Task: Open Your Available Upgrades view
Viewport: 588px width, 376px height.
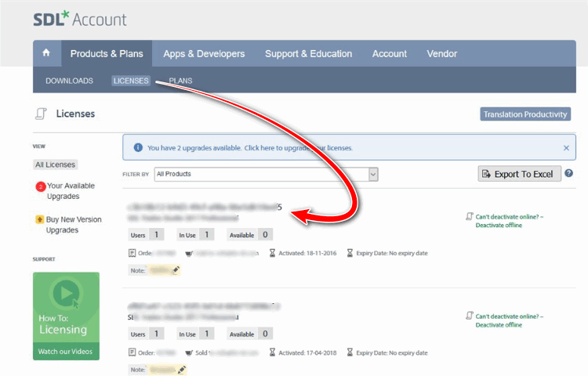Action: click(x=71, y=191)
